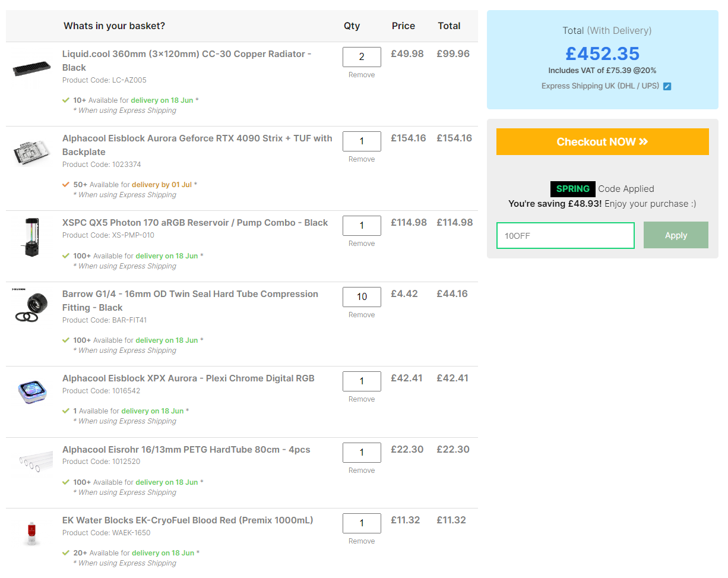
Task: Open the Alphacool Eisblock XPX Aurora Plexi Chrome link
Action: [188, 378]
